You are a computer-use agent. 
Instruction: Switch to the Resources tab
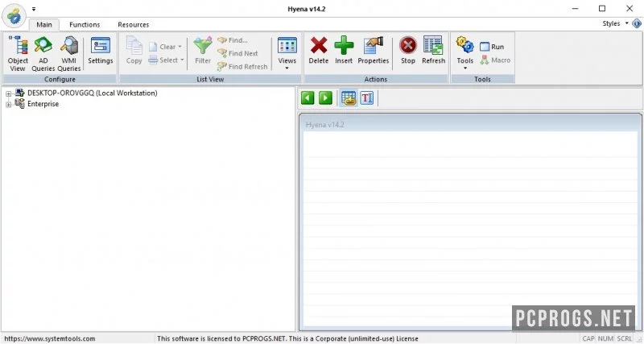[134, 25]
